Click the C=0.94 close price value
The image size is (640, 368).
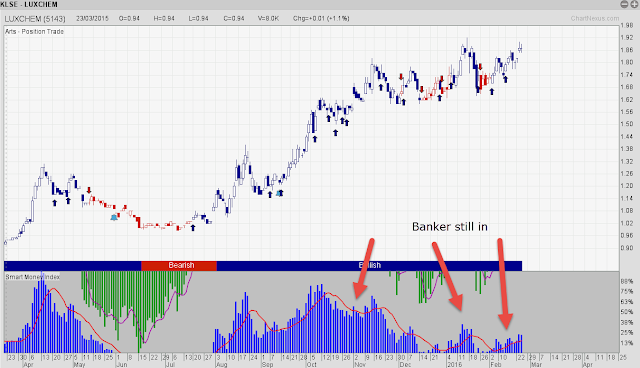[x=234, y=18]
